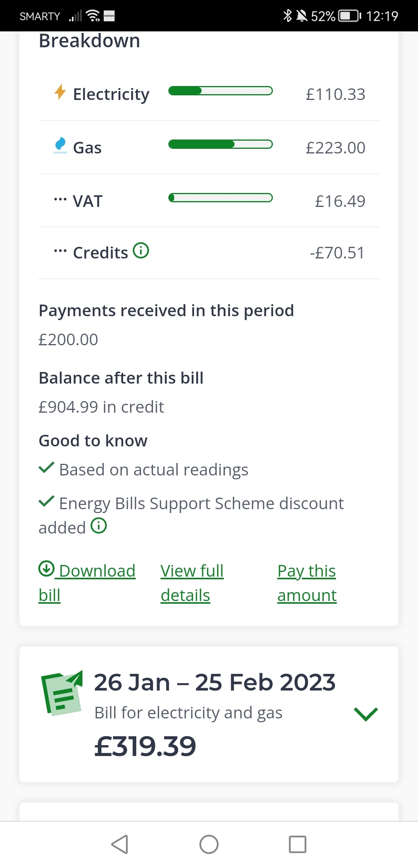This screenshot has width=418, height=868.
Task: Tap the Android home circle button
Action: point(209,844)
